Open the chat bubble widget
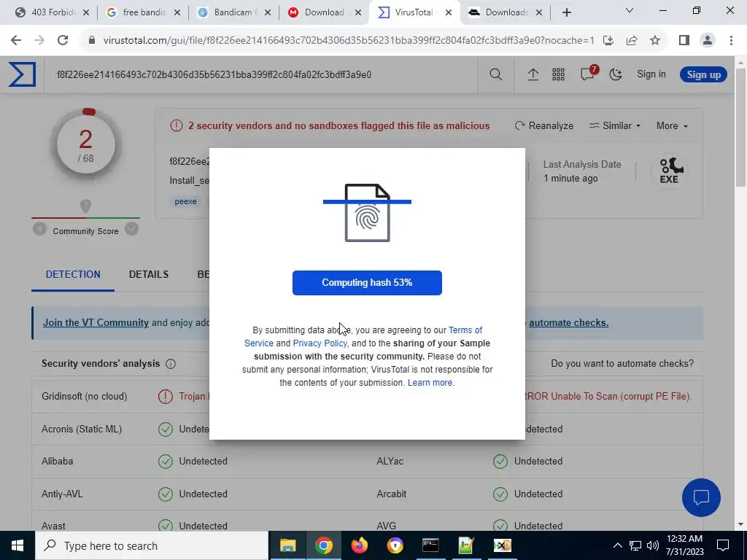The image size is (747, 560). pos(701,497)
